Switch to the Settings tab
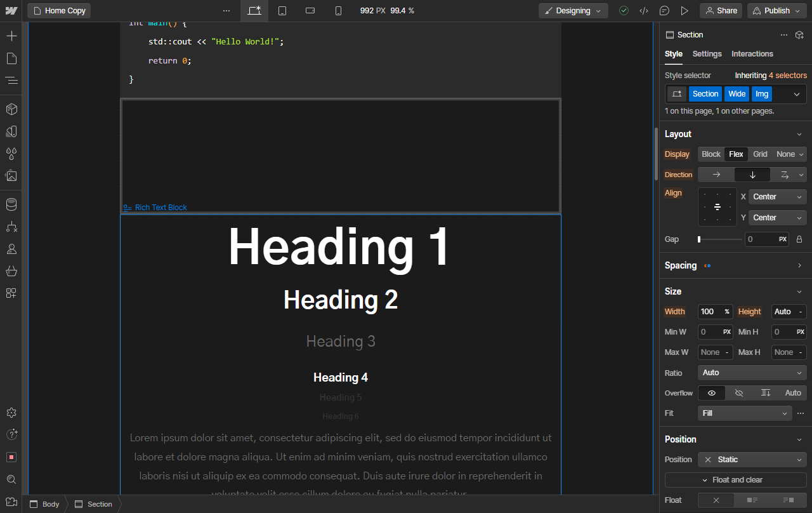This screenshot has width=812, height=513. [x=707, y=54]
